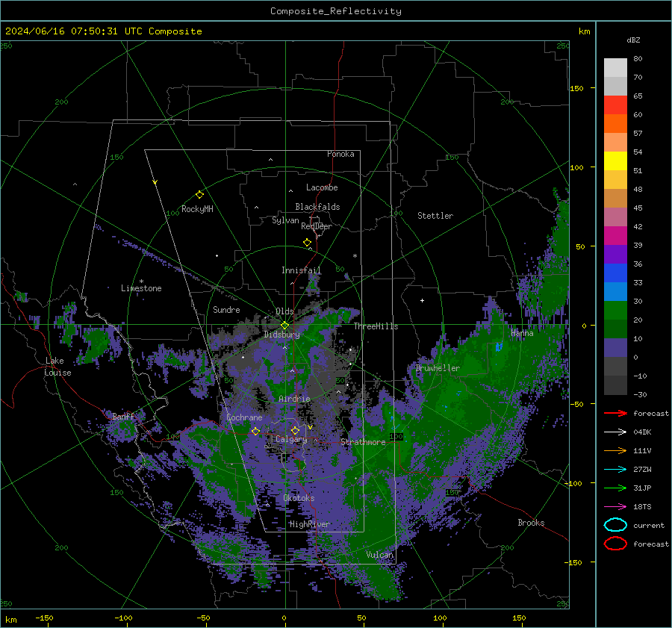Click the Brooks label
672x628 pixels.
click(x=531, y=523)
